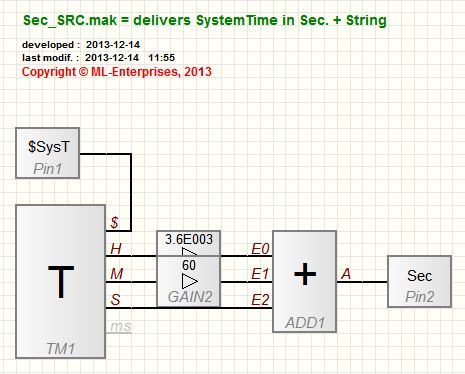Viewport: 465px width, 374px height.
Task: Click the H output port label
Action: [x=116, y=249]
